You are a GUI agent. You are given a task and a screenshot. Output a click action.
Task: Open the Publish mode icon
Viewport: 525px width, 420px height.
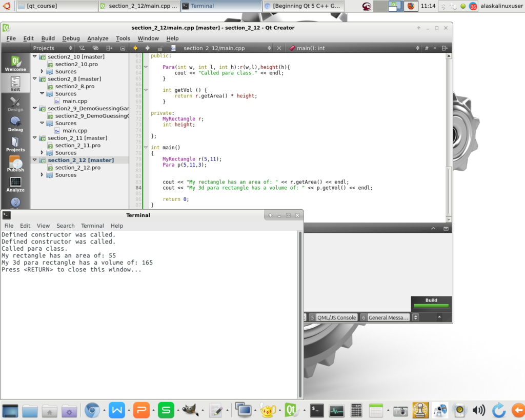15,164
